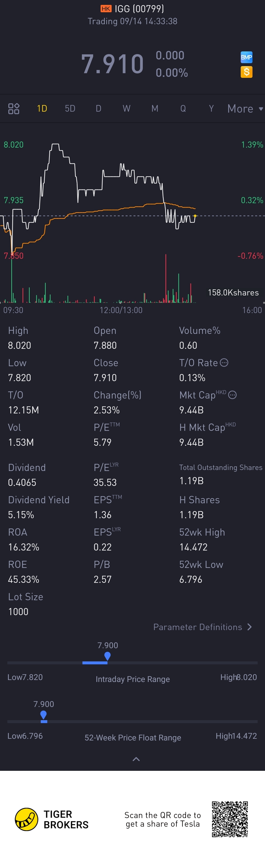Tap the blue BMP badge icon
Image resolution: width=265 pixels, height=868 pixels.
click(246, 57)
